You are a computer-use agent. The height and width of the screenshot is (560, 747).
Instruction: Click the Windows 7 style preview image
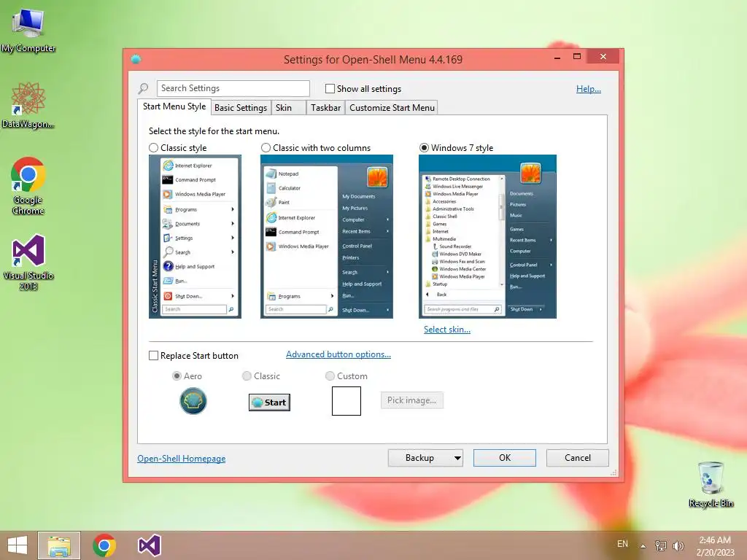[x=487, y=237]
